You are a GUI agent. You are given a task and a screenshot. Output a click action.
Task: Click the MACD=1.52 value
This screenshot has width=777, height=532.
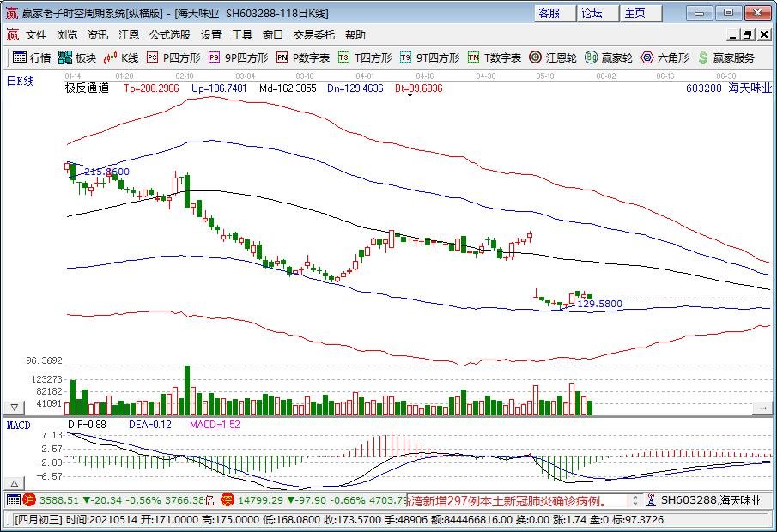click(215, 425)
